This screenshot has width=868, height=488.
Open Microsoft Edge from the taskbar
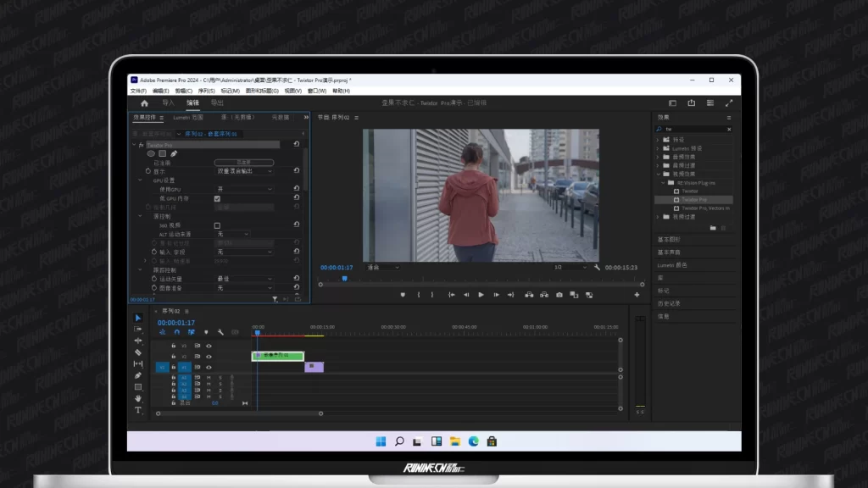click(473, 441)
